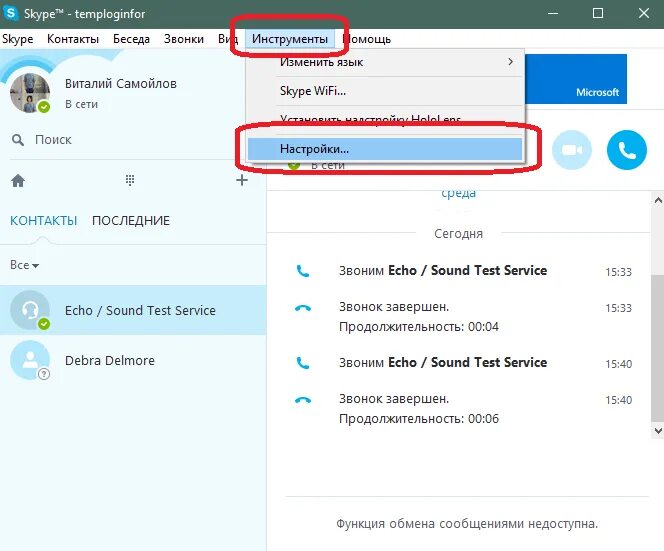Click Виталий Самойлов profile avatar

30,93
